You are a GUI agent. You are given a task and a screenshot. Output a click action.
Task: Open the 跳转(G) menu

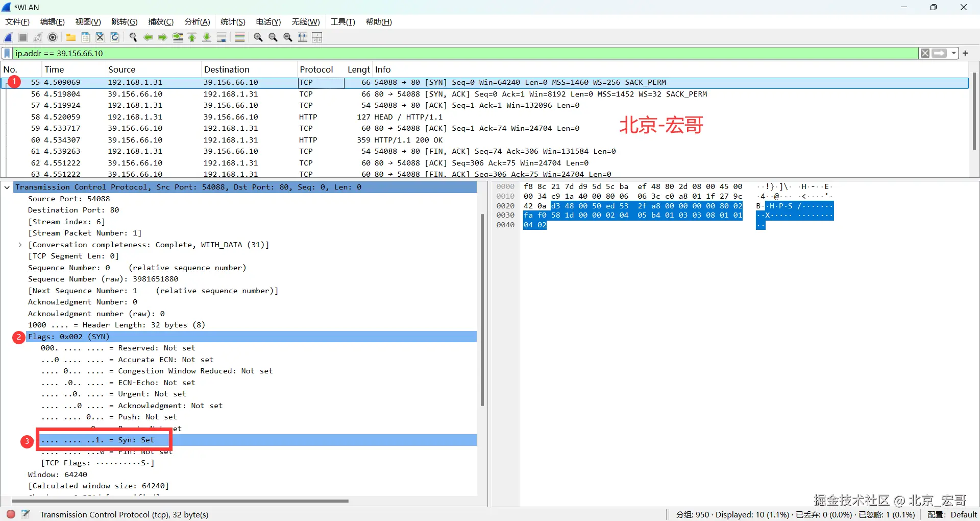(125, 22)
